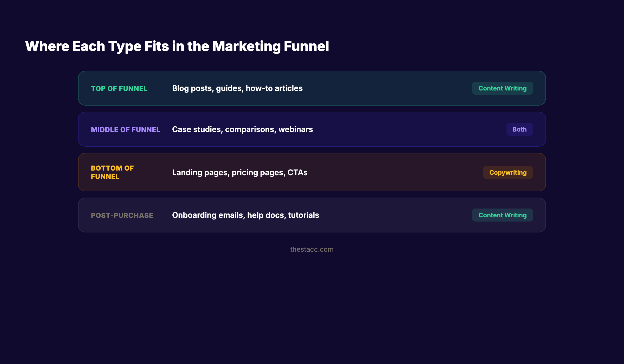Viewport: 624px width, 364px height.
Task: Open the thestacc.com link
Action: [x=312, y=249]
